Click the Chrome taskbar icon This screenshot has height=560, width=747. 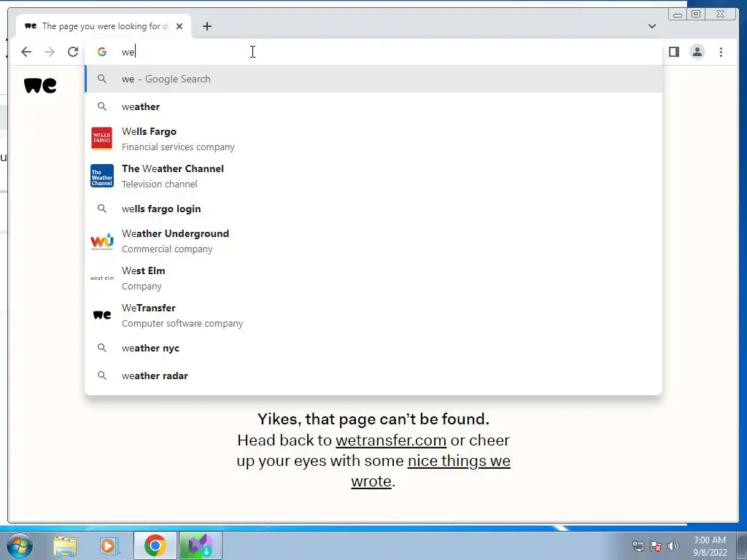tap(155, 545)
